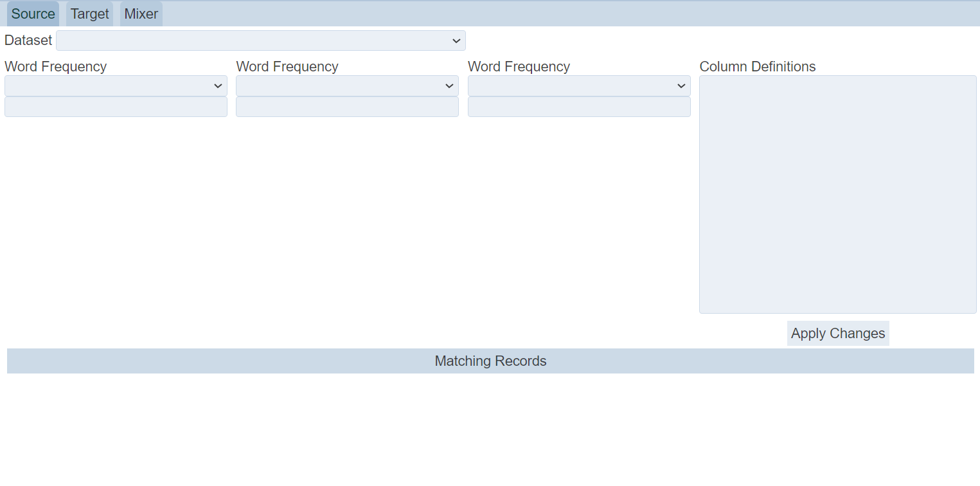
Task: Open the Target tab
Action: coord(89,14)
